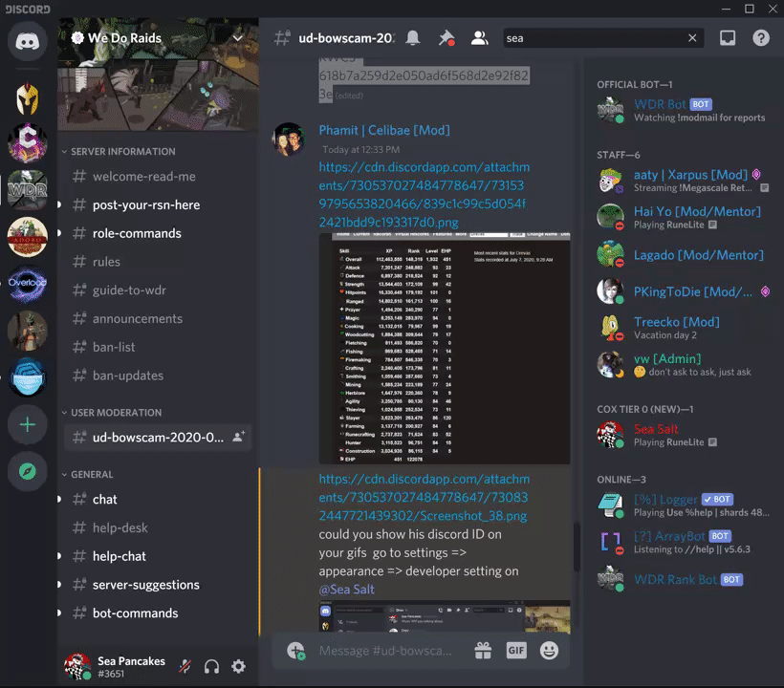The height and width of the screenshot is (688, 784).
Task: Click Phamit's message avatar
Action: pos(289,140)
